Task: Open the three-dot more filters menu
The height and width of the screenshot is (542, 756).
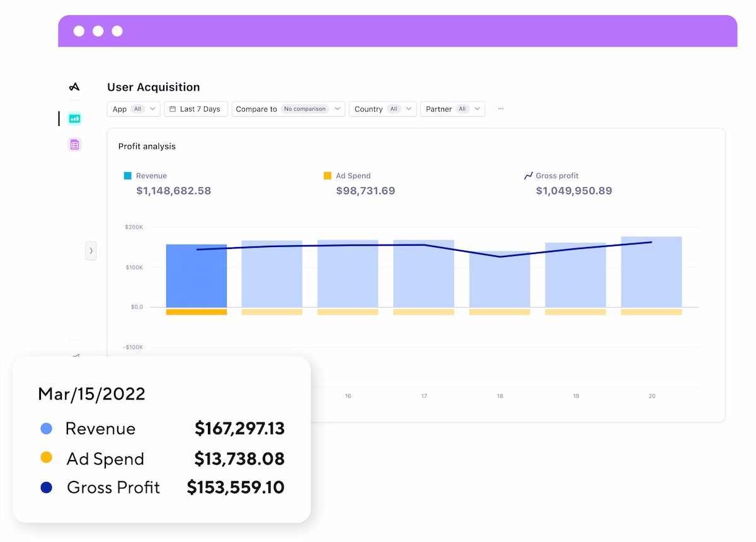Action: coord(501,109)
